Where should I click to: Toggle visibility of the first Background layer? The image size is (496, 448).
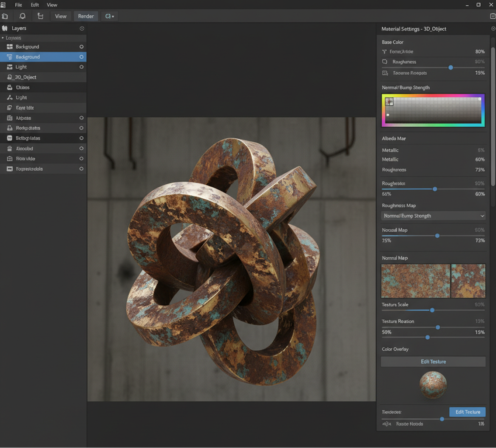[x=81, y=47]
